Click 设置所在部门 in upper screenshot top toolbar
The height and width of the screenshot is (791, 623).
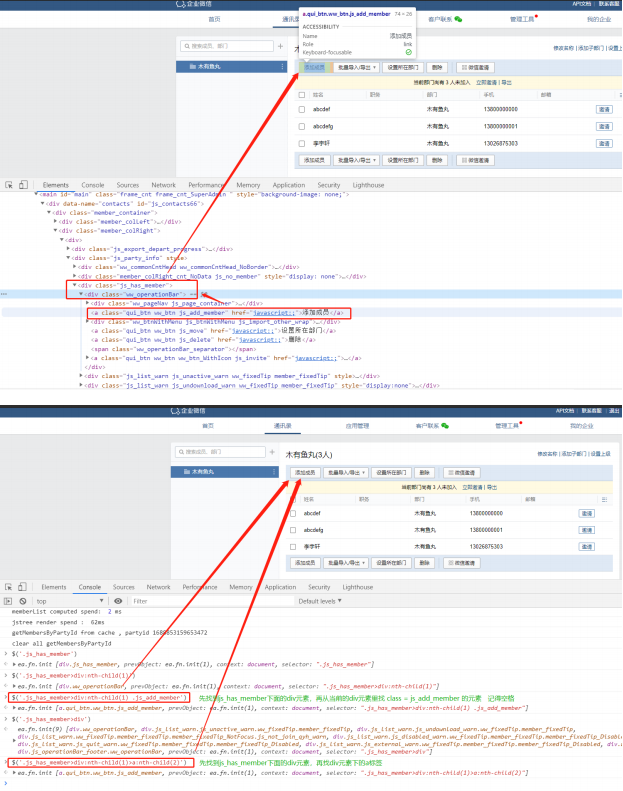pos(403,68)
